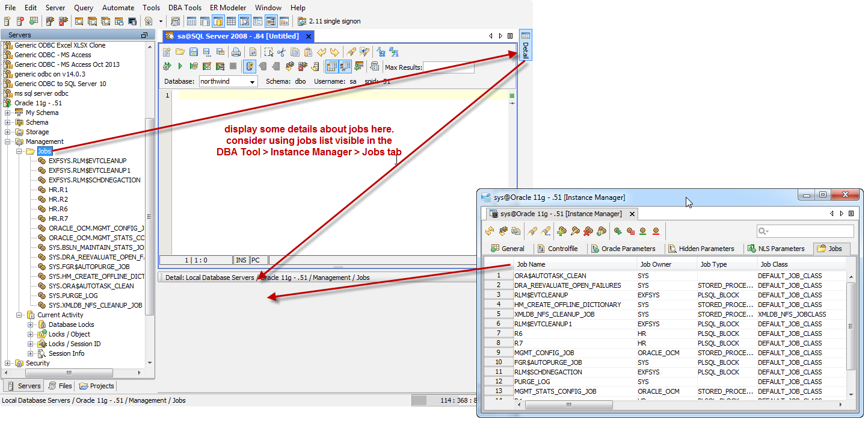This screenshot has width=868, height=422.
Task: Open the dropdown arrow next to script icon
Action: pyautogui.click(x=161, y=21)
